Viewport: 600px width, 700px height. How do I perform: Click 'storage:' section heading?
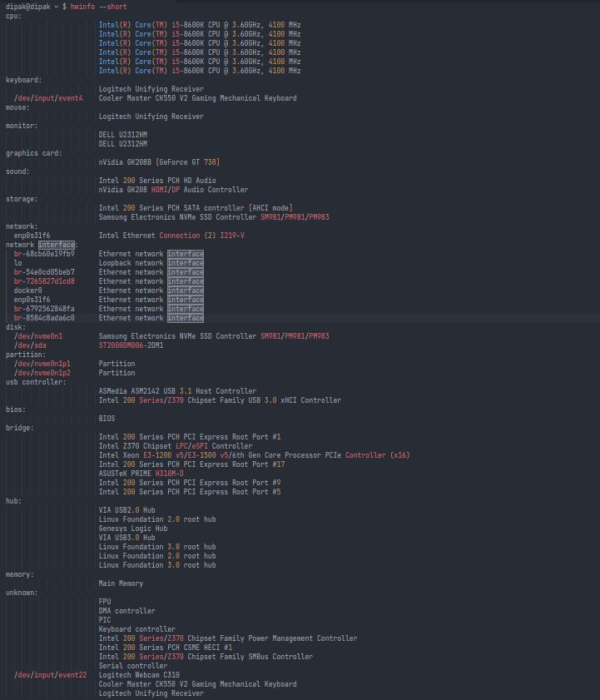pos(22,199)
